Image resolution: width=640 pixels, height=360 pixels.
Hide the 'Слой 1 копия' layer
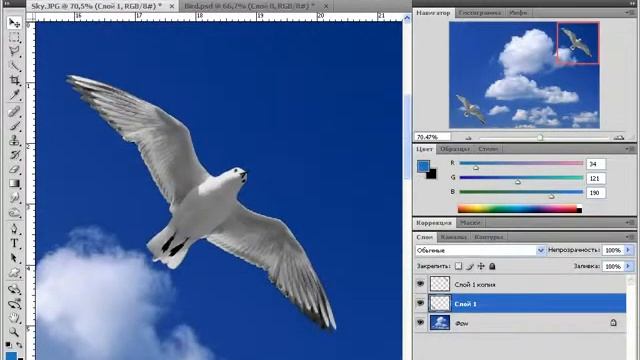pos(420,284)
